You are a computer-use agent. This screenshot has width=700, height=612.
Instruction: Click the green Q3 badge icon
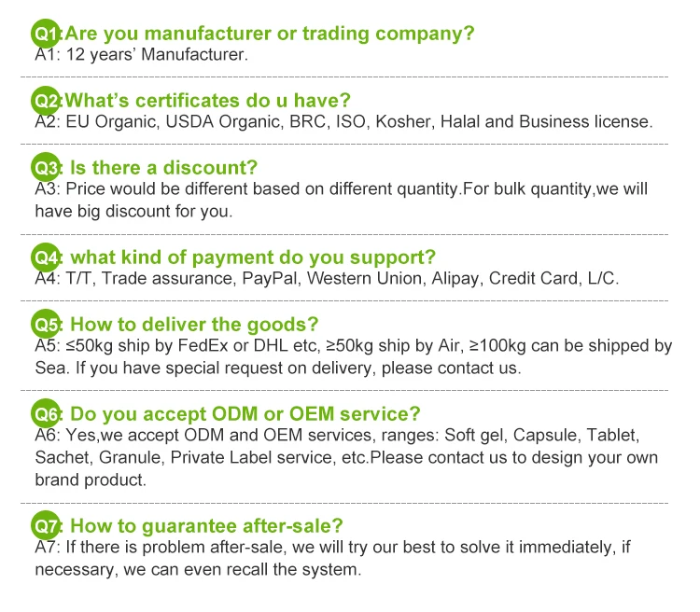(47, 168)
